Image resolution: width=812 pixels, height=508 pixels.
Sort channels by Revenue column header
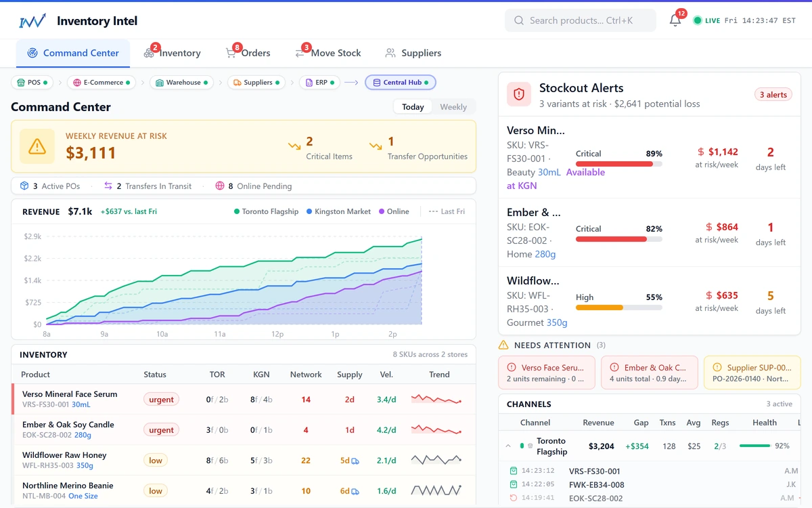[598, 423]
